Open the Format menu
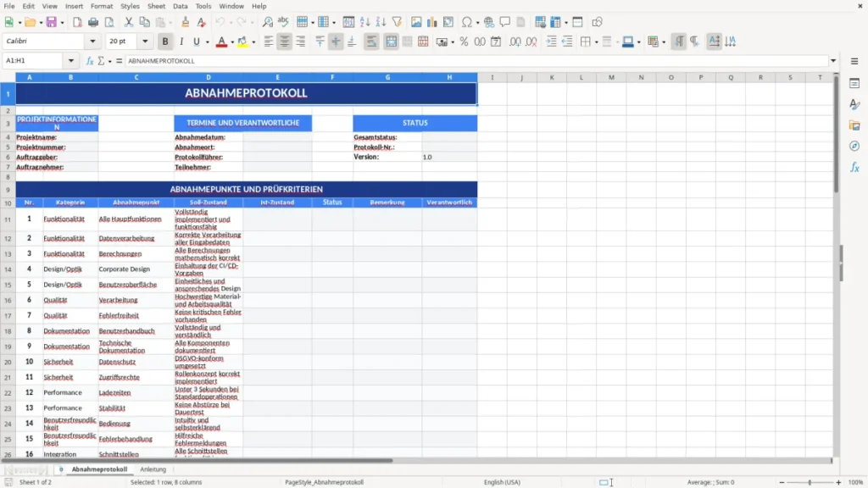This screenshot has width=868, height=488. [x=102, y=6]
